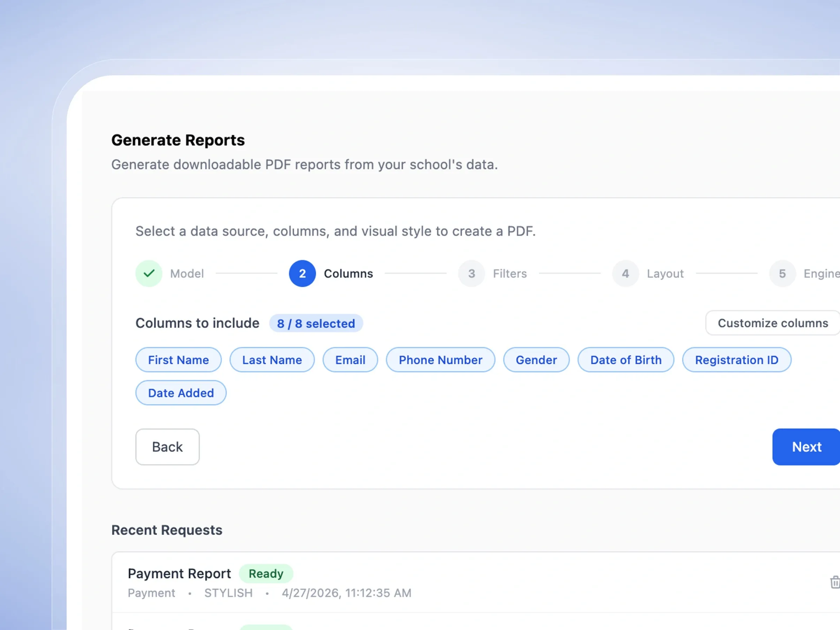Click the Columns to include label

click(197, 323)
